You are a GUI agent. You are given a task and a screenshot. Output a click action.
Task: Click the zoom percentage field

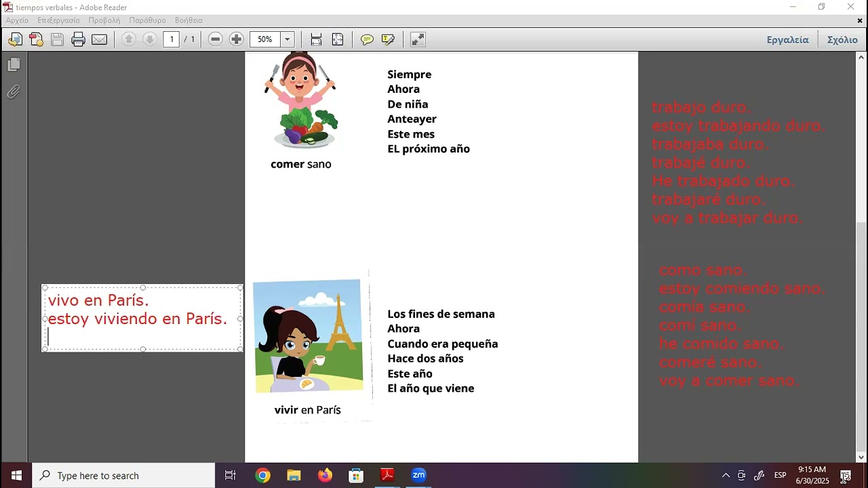click(265, 39)
